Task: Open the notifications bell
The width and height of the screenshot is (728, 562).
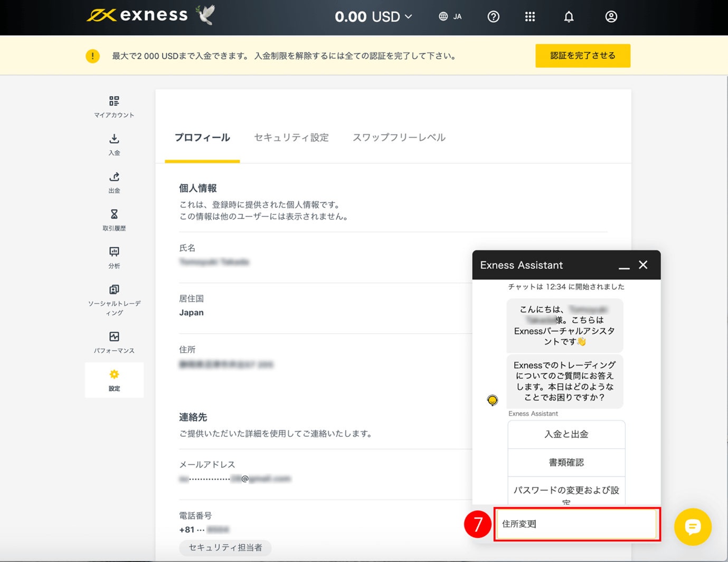Action: (569, 17)
